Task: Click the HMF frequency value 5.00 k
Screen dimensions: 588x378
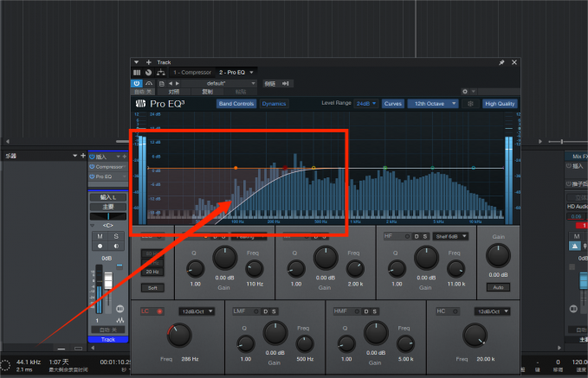Action: click(406, 359)
